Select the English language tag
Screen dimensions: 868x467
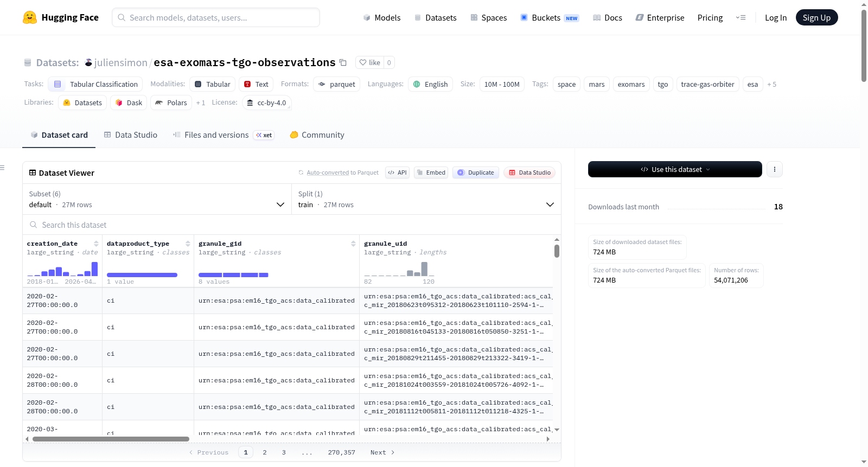tap(430, 84)
